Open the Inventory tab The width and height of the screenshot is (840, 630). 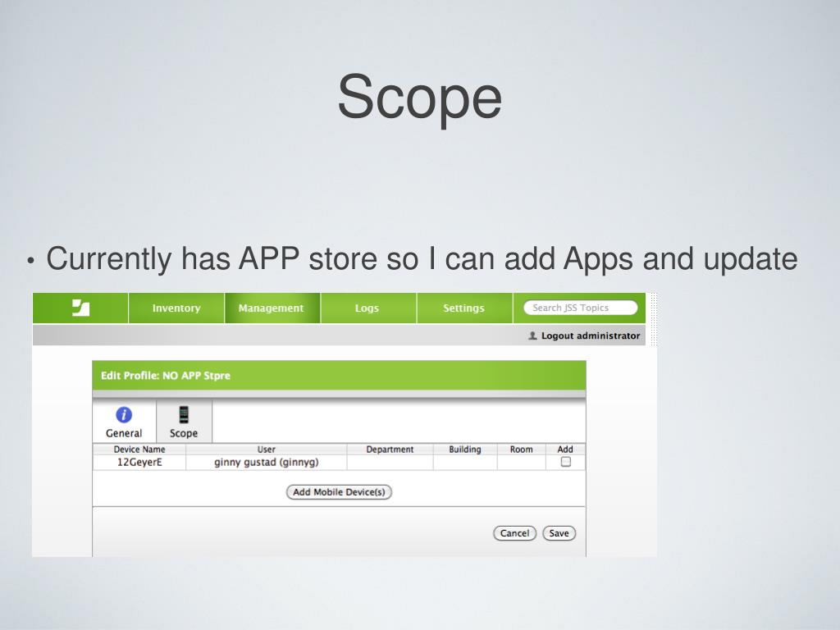point(176,308)
